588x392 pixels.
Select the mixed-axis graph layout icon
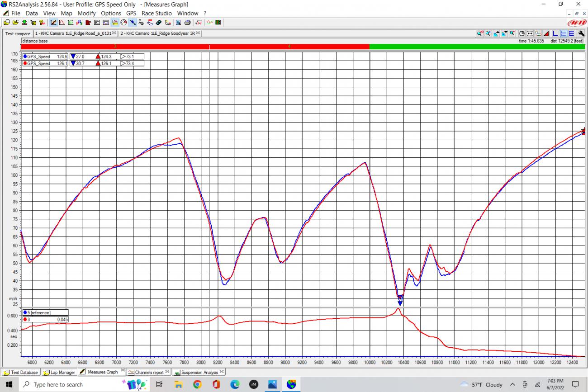564,33
